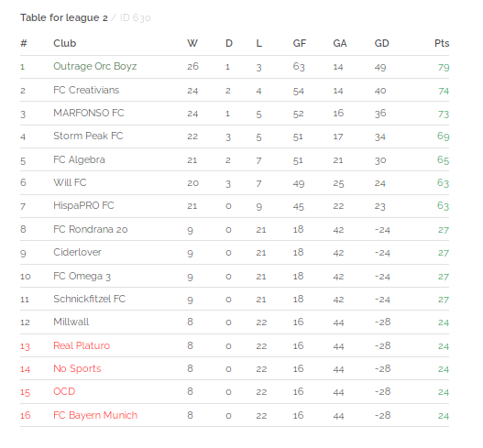Open the FC Omega 3 entry
The image size is (483, 448).
(82, 276)
